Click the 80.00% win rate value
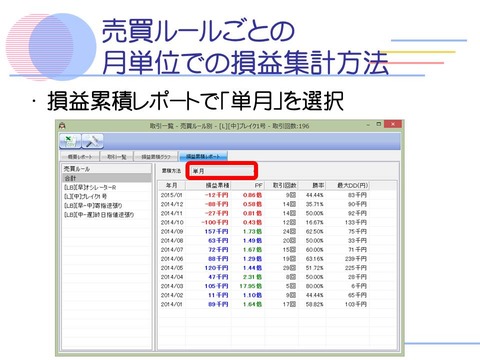480x360 pixels. (314, 286)
